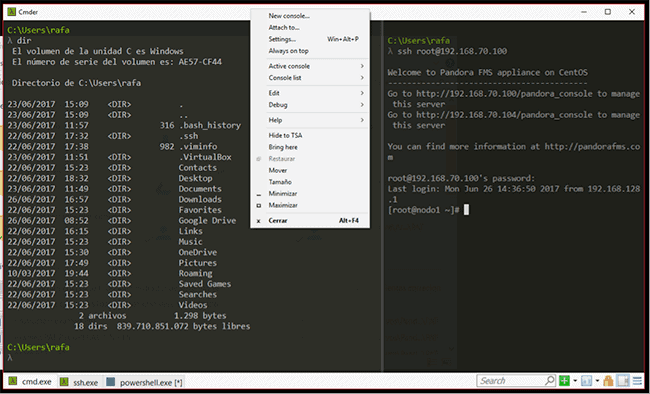Image resolution: width=650 pixels, height=394 pixels.
Task: Select Maximizar in the context menu
Action: click(310, 205)
